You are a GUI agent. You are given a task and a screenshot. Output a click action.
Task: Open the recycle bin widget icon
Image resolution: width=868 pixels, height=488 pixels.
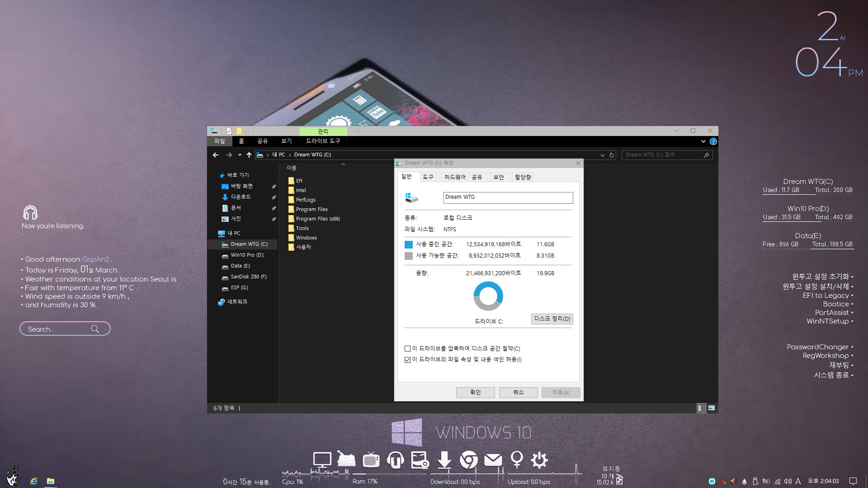point(619,480)
